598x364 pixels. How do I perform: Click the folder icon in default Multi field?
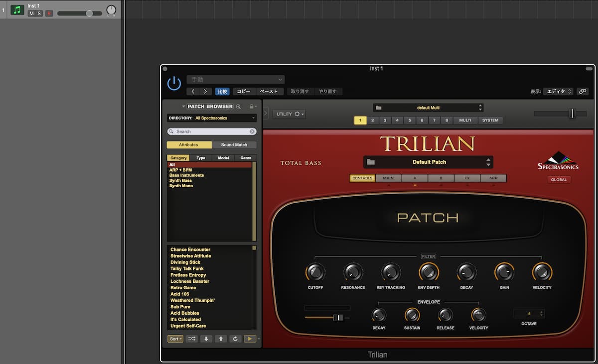click(379, 108)
